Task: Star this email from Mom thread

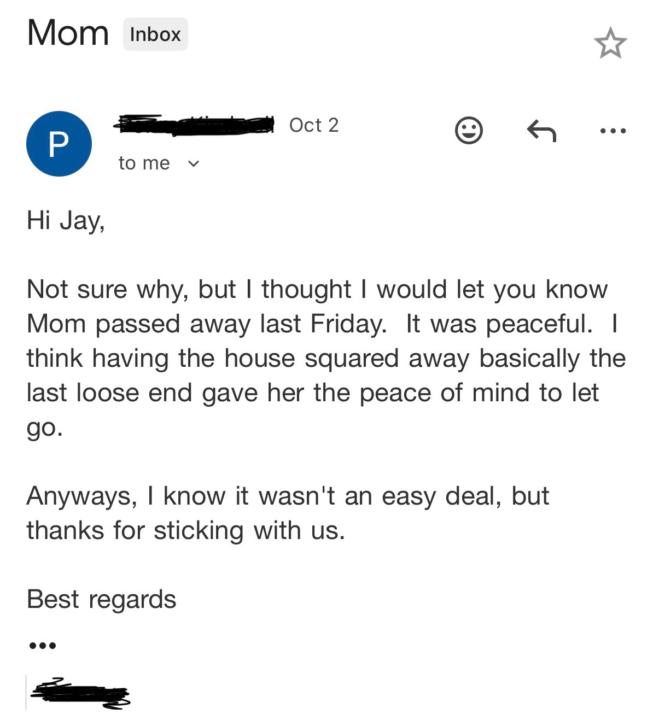Action: 609,43
